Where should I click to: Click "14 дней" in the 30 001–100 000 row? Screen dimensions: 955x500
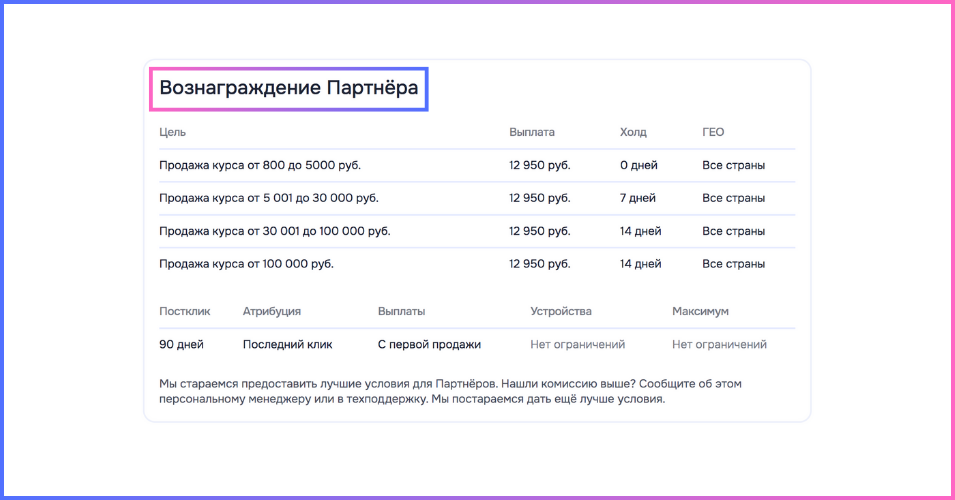tap(641, 231)
